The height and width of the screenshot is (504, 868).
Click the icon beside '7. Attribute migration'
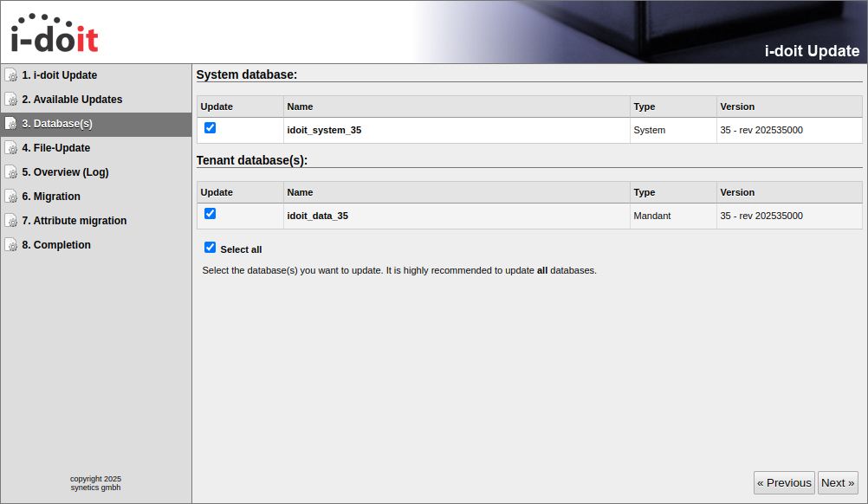click(x=11, y=221)
